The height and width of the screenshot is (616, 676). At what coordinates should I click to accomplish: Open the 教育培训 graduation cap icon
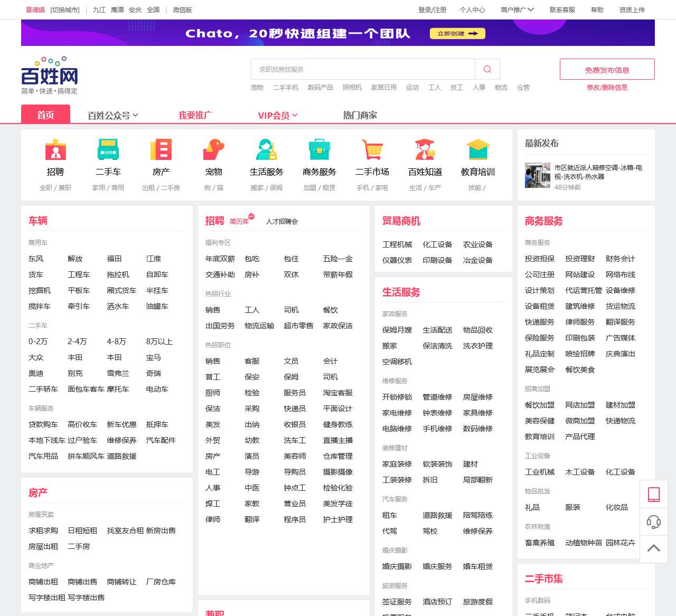[478, 150]
